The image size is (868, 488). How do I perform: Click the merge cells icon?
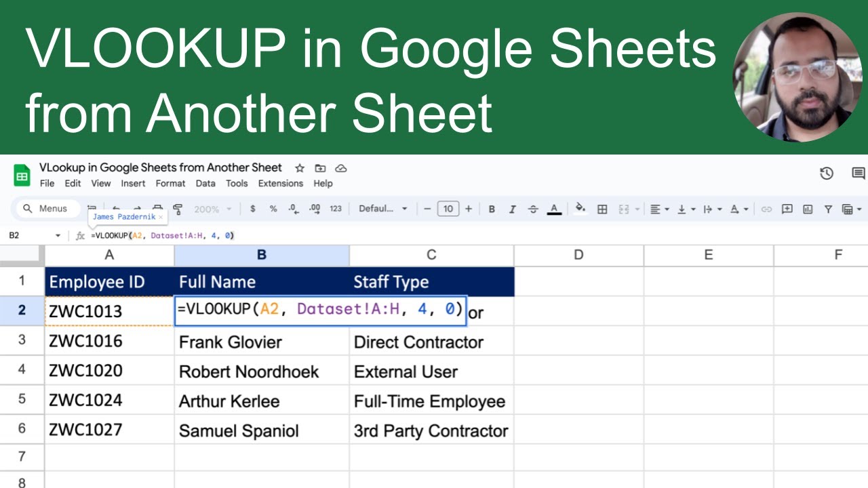click(x=624, y=209)
